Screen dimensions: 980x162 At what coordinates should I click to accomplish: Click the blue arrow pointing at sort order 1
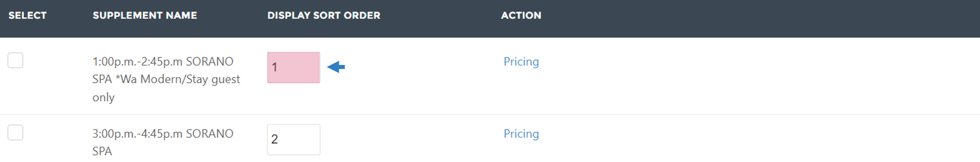[x=336, y=67]
